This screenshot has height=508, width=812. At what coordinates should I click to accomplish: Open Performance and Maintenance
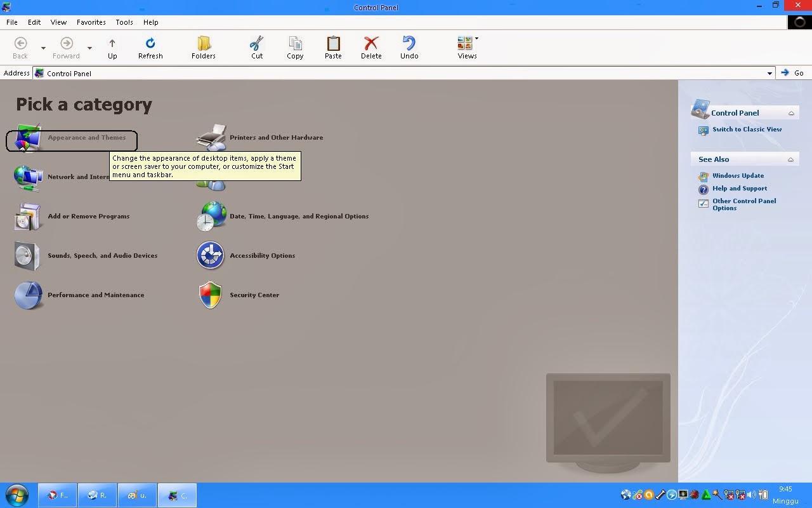pos(96,295)
